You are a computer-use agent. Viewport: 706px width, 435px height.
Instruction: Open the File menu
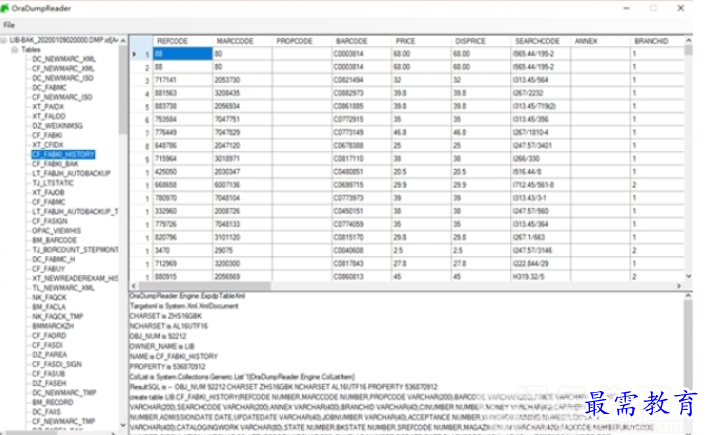point(9,25)
